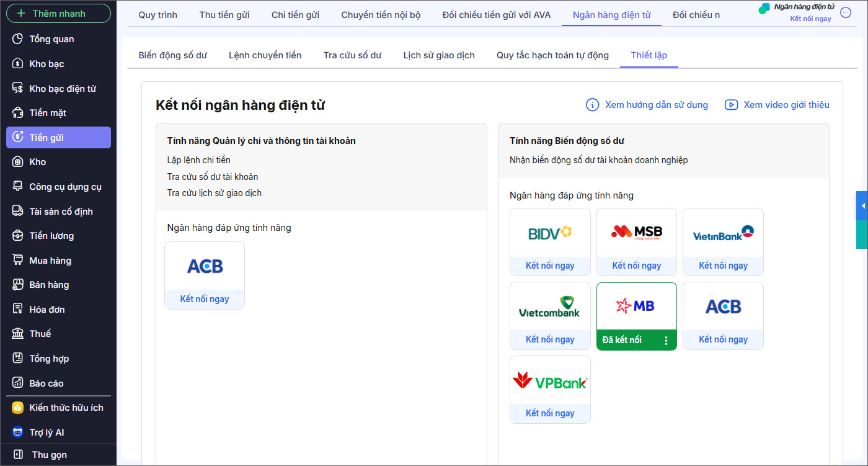
Task: Expand the blue side panel arrow at right edge
Action: pos(862,206)
